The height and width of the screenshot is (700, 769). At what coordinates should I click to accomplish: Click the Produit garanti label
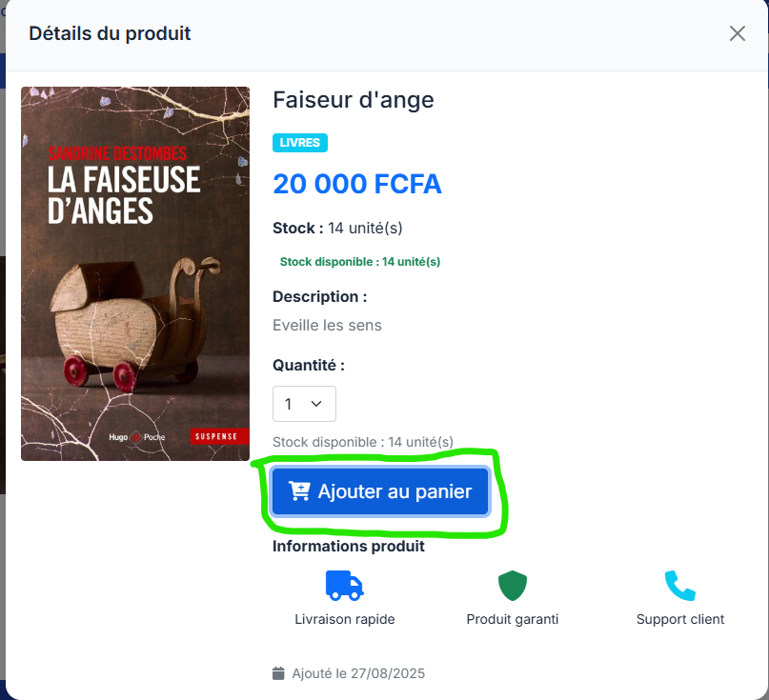tap(513, 619)
